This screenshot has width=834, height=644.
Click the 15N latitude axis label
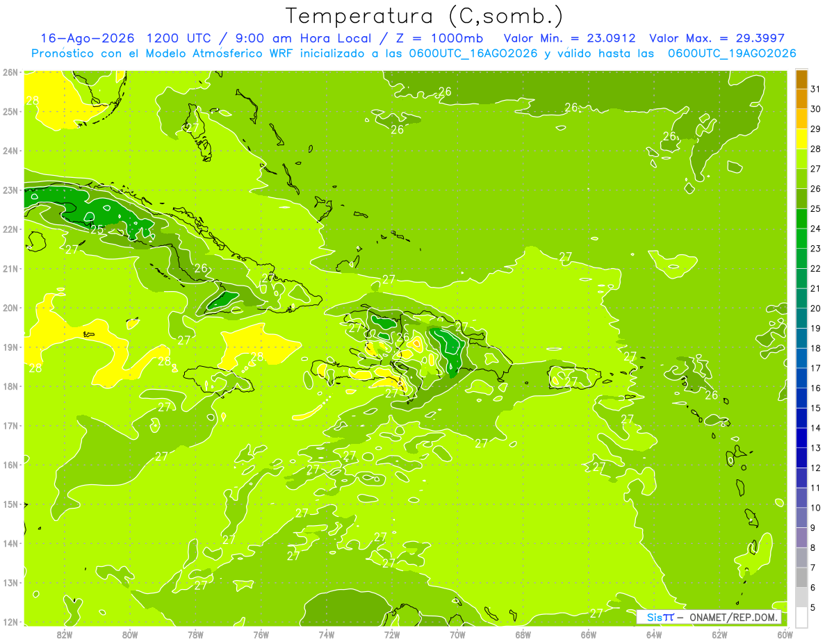click(x=10, y=504)
